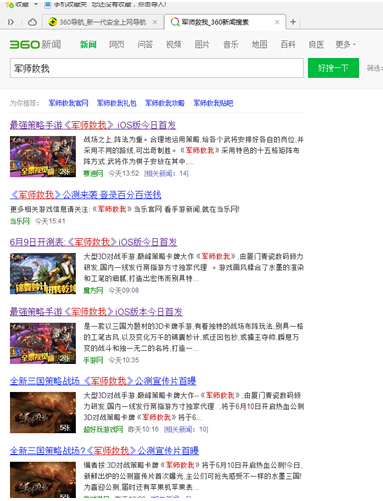Open the headline 《军师救我》公测来袭 登录百分百送钱
Screen dimensions: 383x501
[x=86, y=195]
